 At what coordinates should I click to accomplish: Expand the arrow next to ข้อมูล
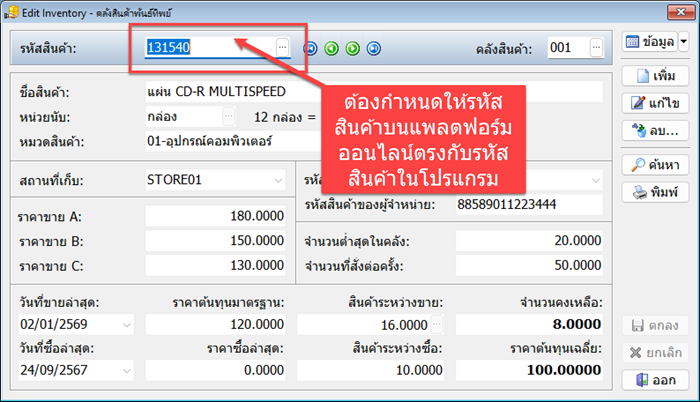point(684,42)
